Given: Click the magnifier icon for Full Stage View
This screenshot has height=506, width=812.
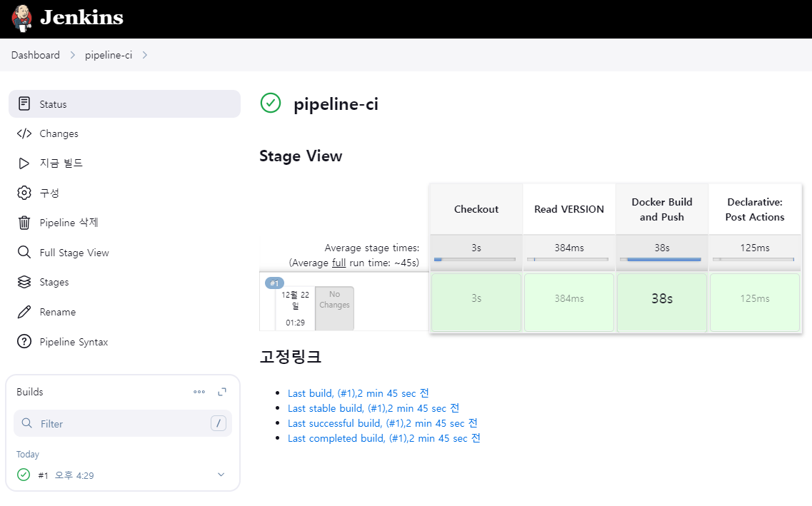Looking at the screenshot, I should [x=24, y=253].
